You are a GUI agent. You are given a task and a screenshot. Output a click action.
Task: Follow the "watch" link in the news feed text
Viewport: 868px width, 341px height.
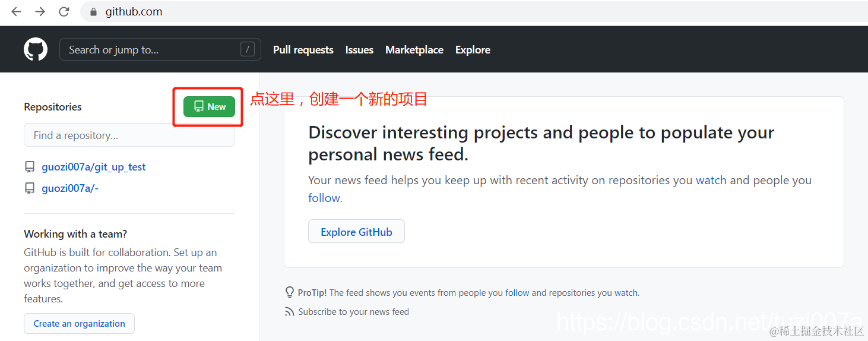[711, 180]
